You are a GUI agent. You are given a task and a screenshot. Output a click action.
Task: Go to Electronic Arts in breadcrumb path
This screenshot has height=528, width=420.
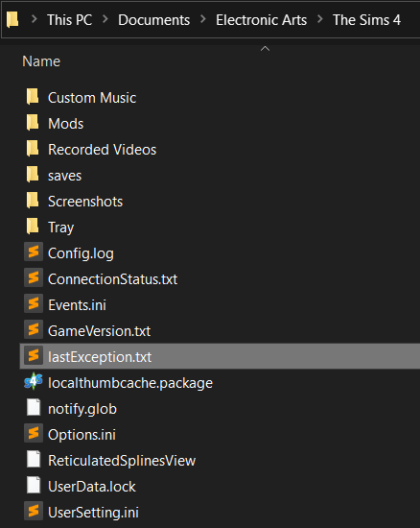[261, 20]
